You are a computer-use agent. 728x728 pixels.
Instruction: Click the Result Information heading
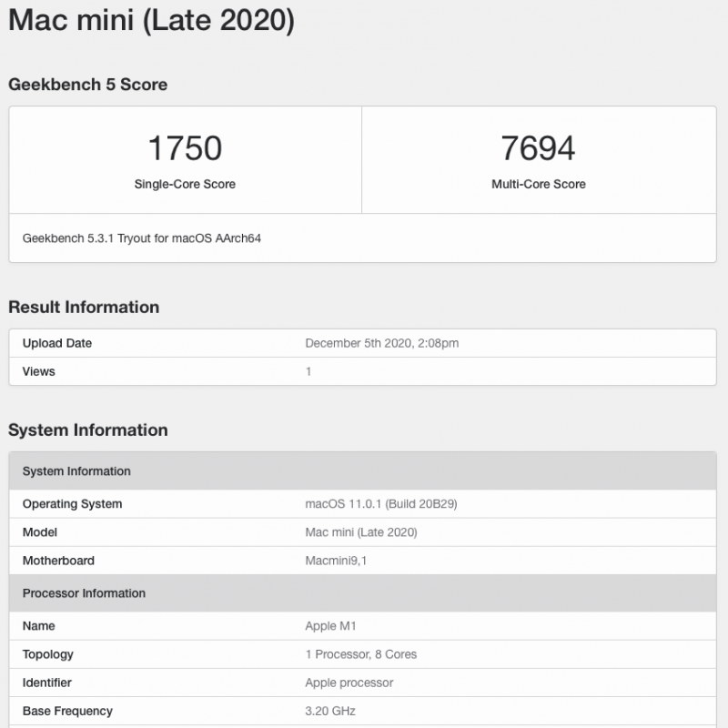click(84, 308)
